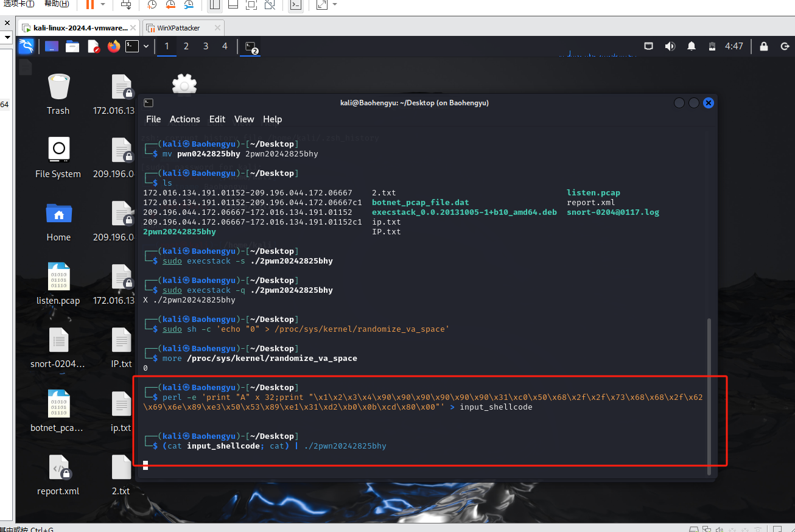Switch to kali-linux-2024.4 VM tab

[78, 28]
